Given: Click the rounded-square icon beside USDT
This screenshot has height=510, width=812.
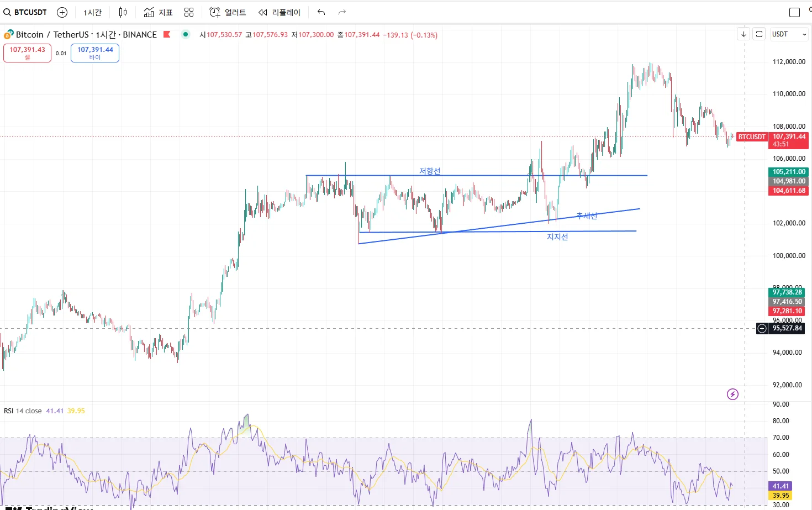Looking at the screenshot, I should [x=759, y=34].
